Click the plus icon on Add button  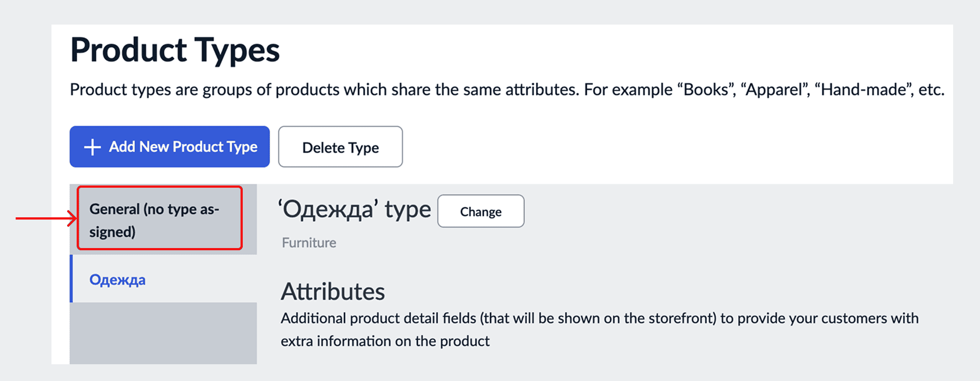point(92,147)
